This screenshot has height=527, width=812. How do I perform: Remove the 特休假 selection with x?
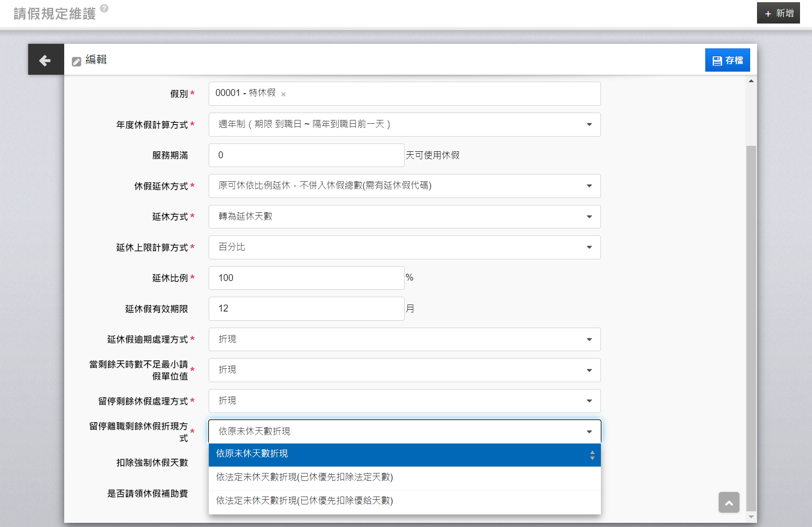point(284,94)
